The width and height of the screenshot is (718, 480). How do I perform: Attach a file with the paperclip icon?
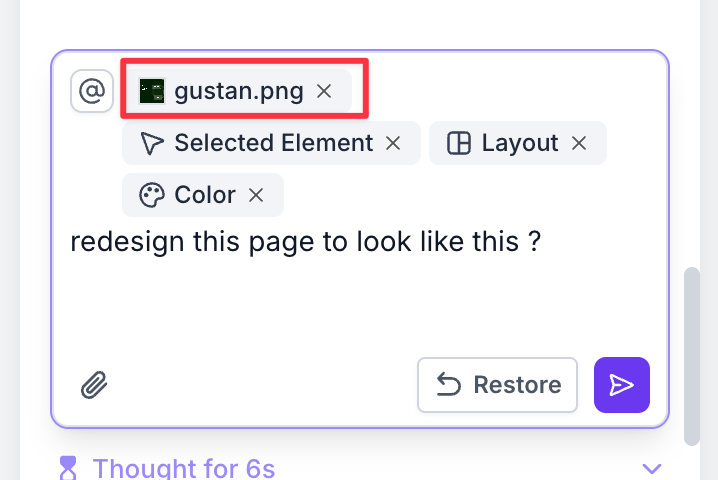(94, 385)
